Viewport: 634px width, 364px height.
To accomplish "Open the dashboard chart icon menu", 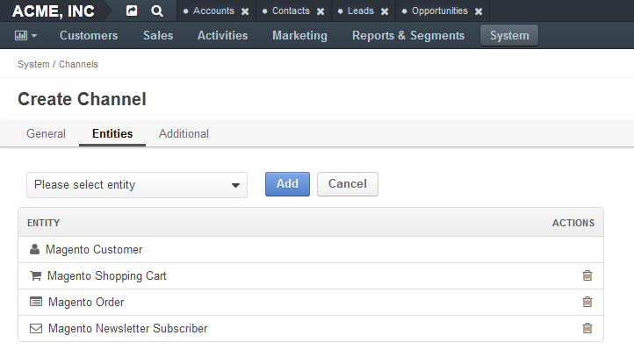I will [x=25, y=36].
